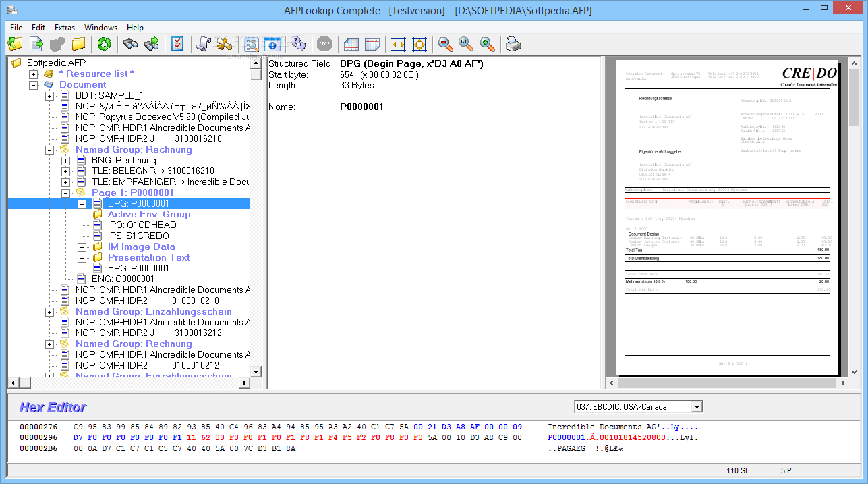Collapse the Named Group: Rechnung node above BNG
The width and height of the screenshot is (868, 484).
pos(49,150)
